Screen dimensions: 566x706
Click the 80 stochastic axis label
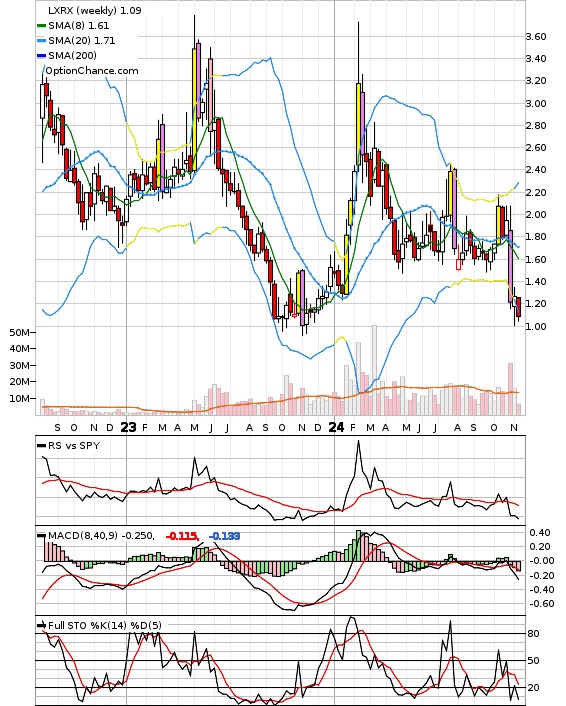tap(534, 634)
